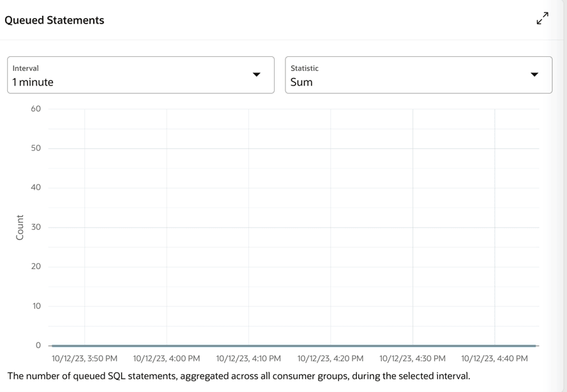Click the Statistic dropdown arrow icon

pyautogui.click(x=534, y=75)
